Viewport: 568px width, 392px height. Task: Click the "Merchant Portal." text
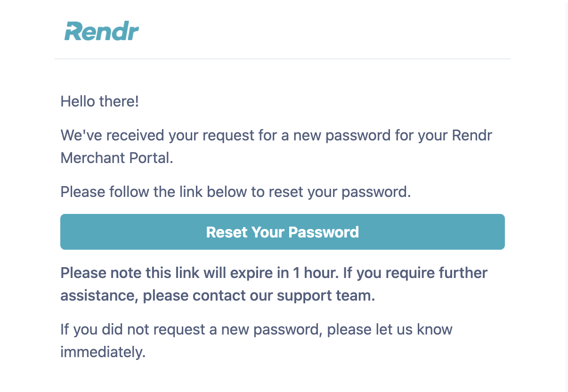(117, 158)
